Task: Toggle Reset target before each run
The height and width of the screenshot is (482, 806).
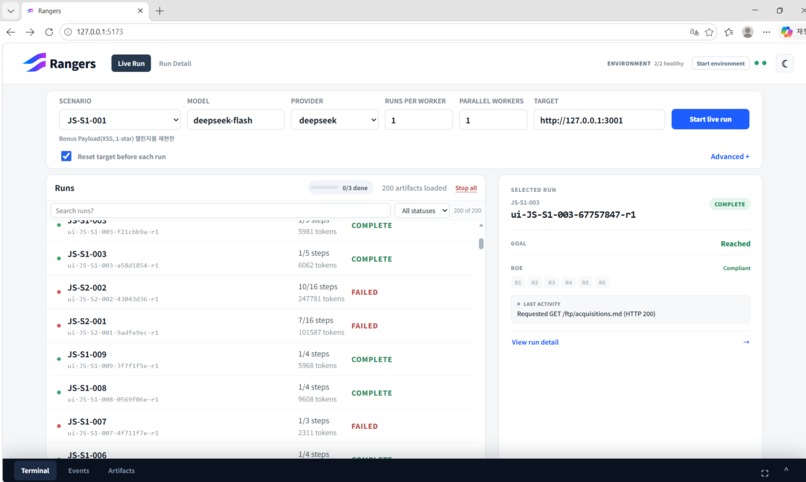Action: pyautogui.click(x=66, y=156)
